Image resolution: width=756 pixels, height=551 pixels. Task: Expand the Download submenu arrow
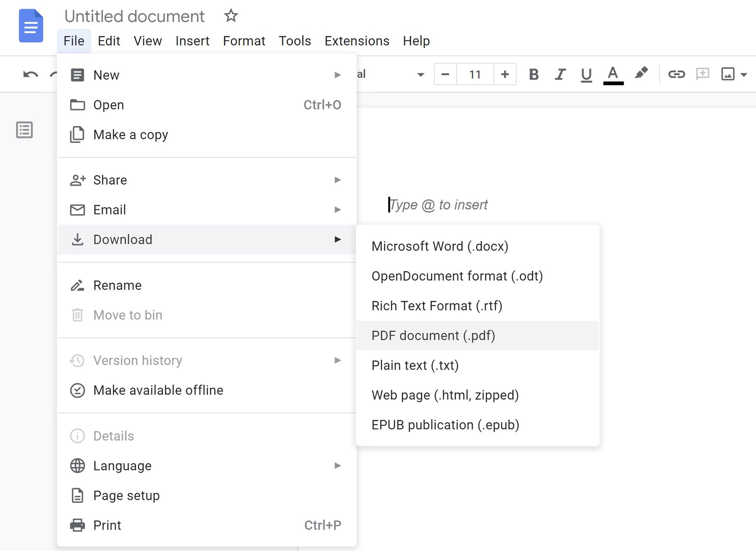point(337,239)
